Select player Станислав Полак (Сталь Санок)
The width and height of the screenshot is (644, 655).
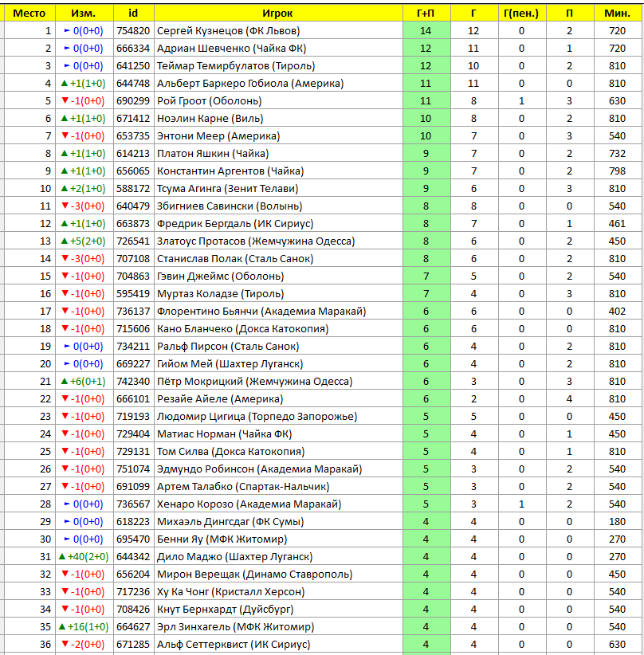[x=235, y=259]
